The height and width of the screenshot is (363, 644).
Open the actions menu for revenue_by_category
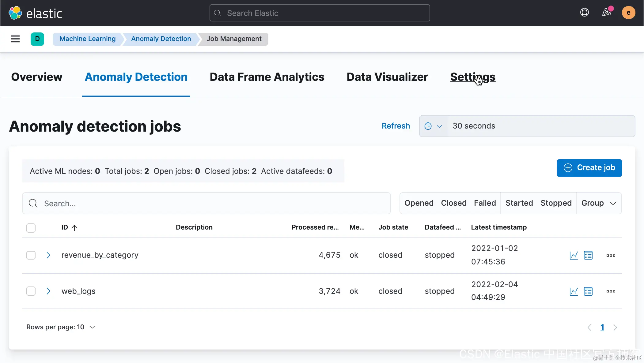(611, 255)
